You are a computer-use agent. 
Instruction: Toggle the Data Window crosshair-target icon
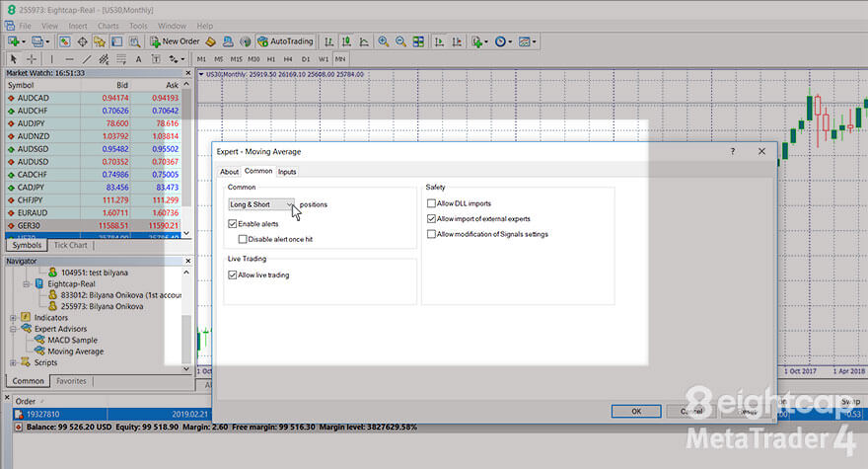click(83, 41)
